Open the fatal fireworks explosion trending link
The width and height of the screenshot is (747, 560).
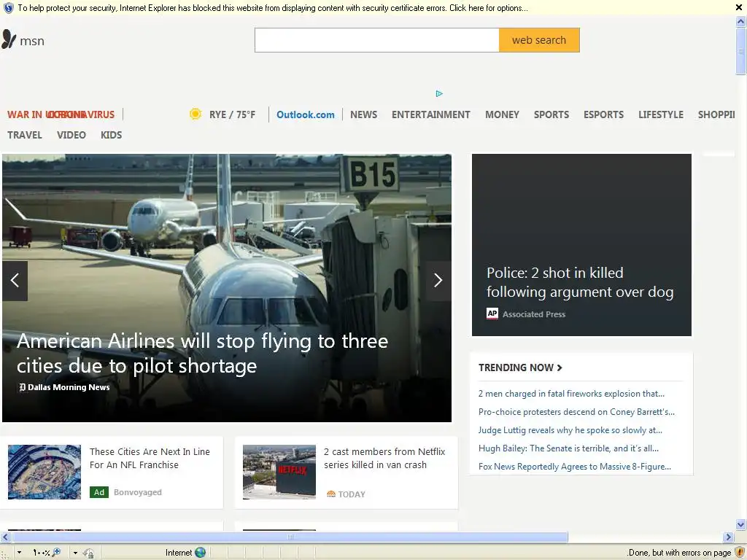pos(571,393)
